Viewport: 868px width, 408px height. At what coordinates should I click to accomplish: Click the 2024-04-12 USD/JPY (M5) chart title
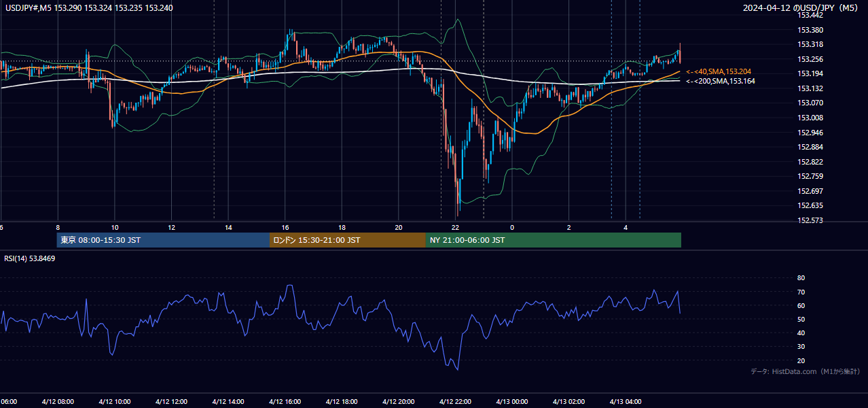click(x=801, y=8)
